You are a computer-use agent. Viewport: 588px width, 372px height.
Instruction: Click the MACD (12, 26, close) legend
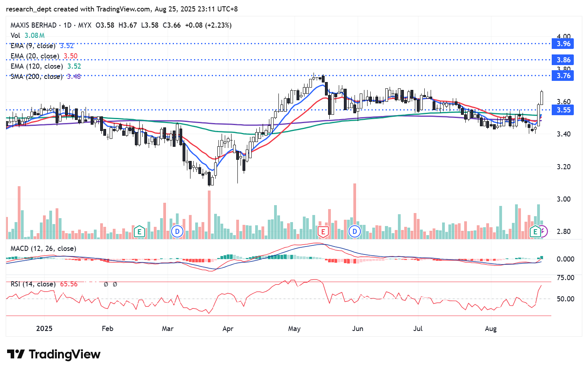[43, 249]
